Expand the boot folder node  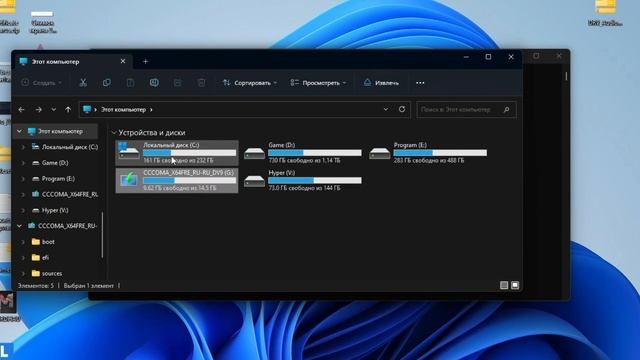click(23, 242)
